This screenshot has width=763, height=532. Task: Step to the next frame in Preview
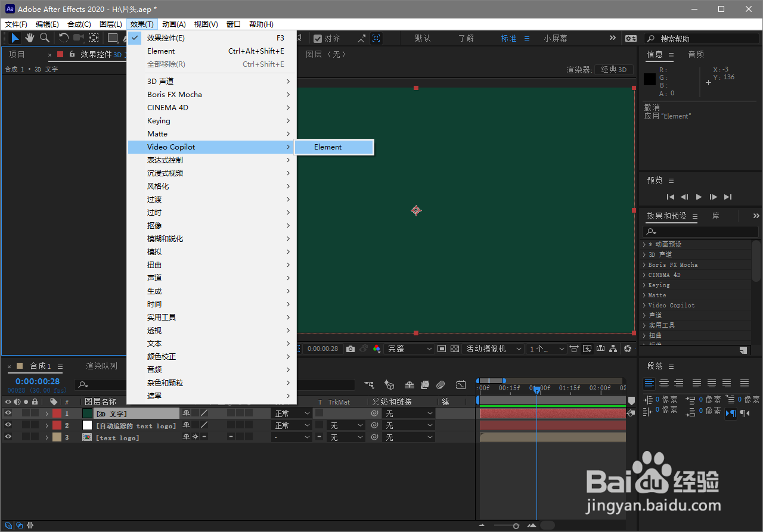coord(714,197)
